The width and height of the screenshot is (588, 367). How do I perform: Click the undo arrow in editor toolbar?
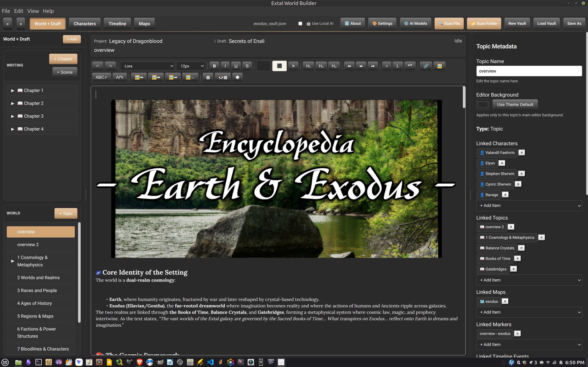pyautogui.click(x=98, y=66)
